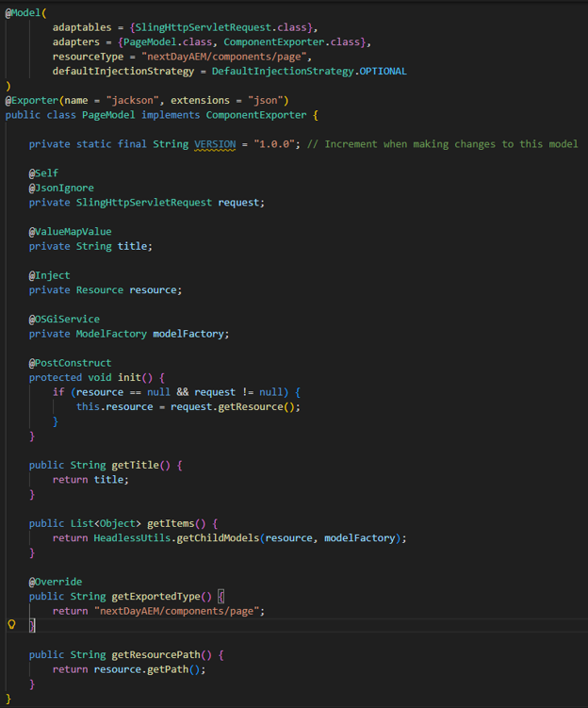Click the @Model annotation at the top

coord(23,12)
